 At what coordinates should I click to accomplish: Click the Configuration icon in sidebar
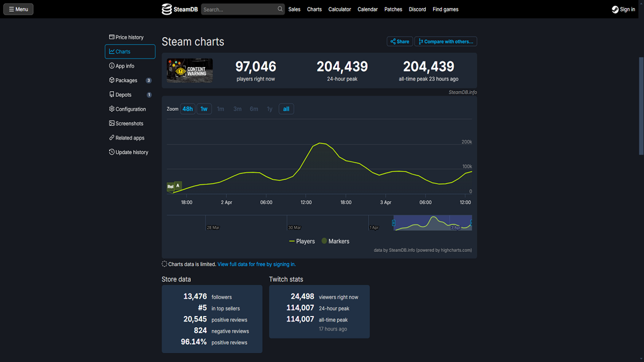click(111, 109)
